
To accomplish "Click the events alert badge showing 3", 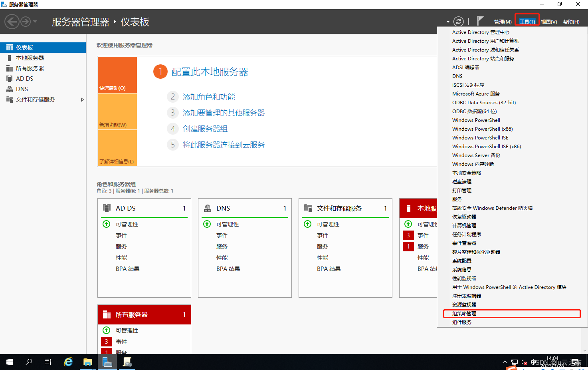I will coord(408,235).
